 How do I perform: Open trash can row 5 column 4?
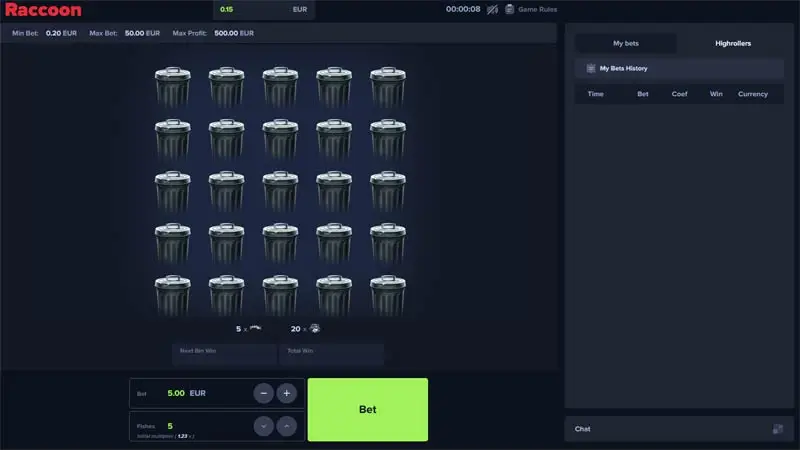[334, 295]
